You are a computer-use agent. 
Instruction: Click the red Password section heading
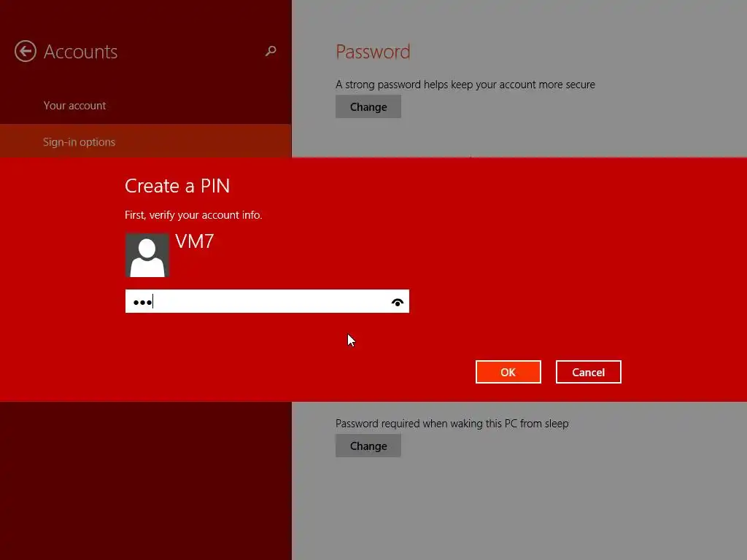(x=373, y=52)
